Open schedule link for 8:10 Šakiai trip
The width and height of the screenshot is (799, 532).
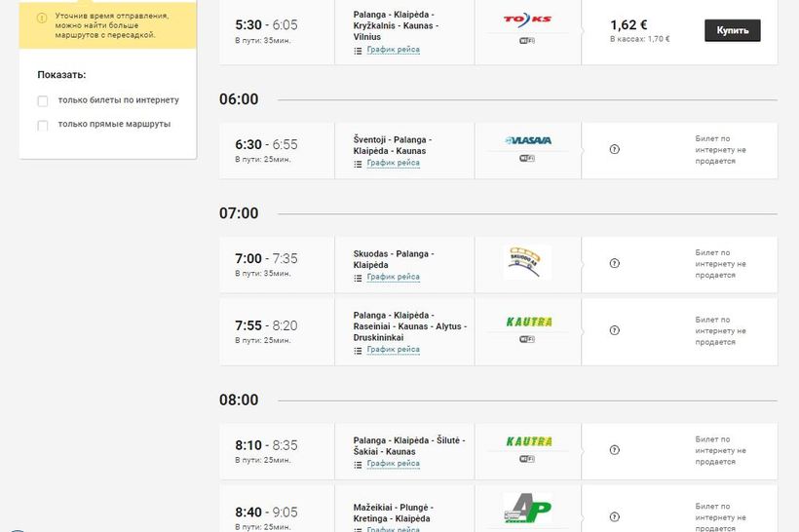coord(393,463)
